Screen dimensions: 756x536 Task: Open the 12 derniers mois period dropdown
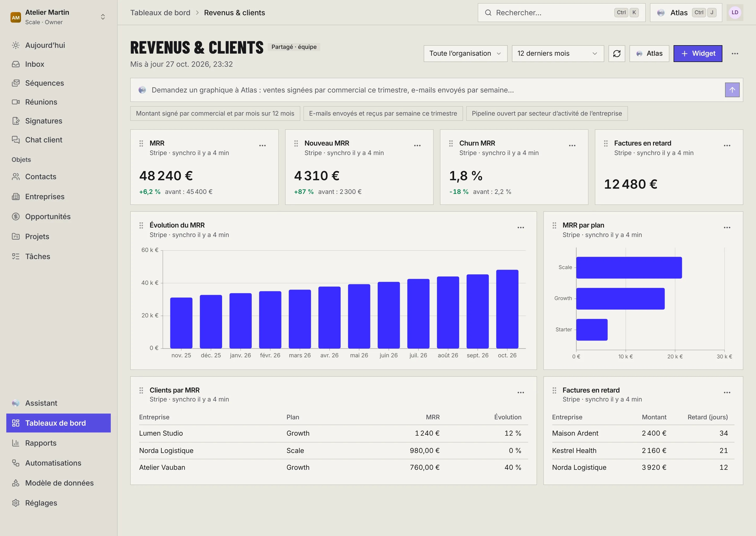[558, 53]
